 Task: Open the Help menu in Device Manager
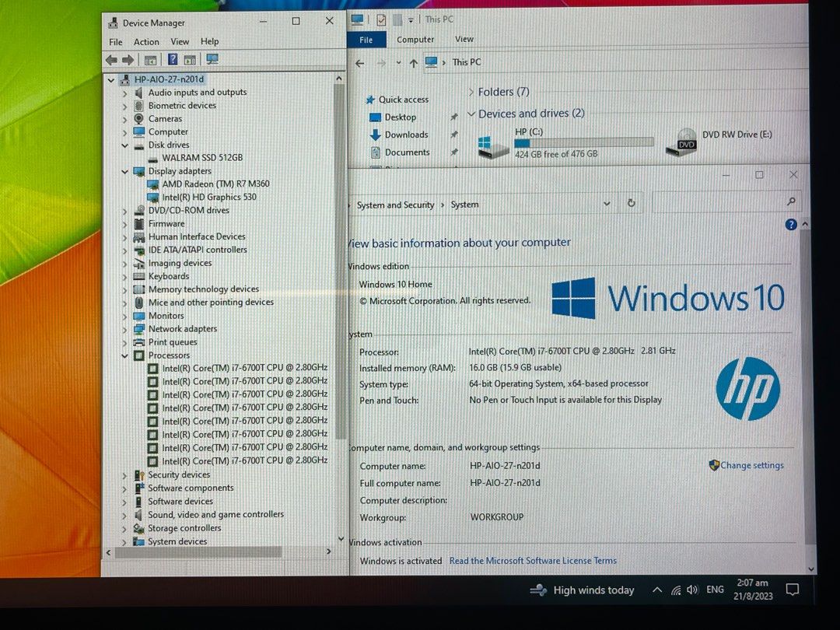tap(209, 42)
